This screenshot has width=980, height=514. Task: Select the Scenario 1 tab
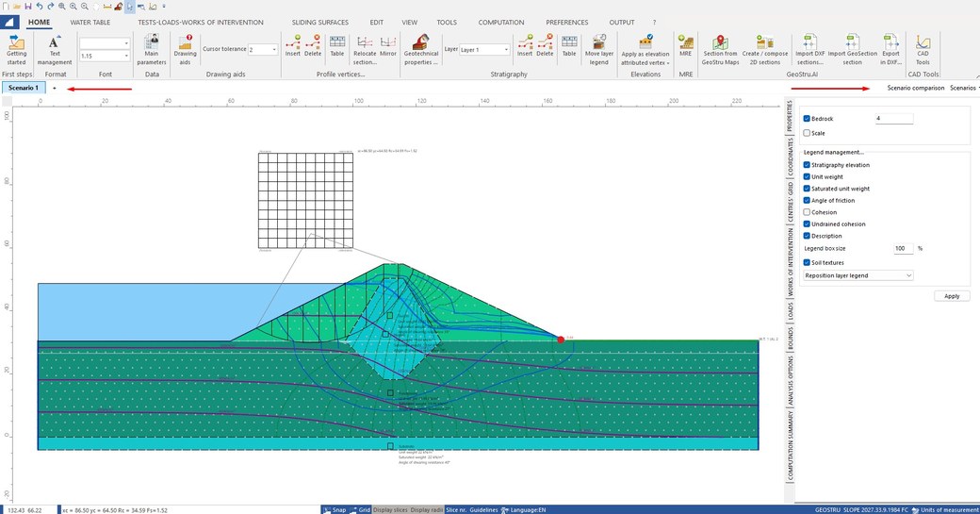24,88
